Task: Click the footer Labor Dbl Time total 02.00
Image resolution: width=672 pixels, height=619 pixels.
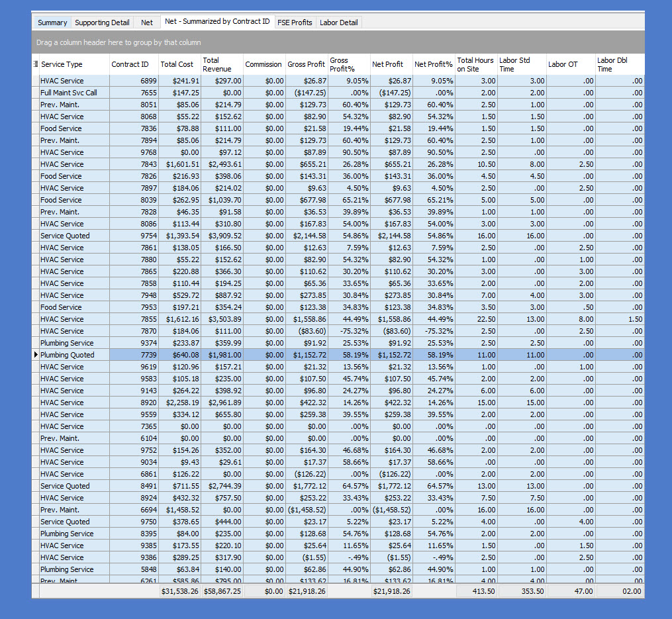Action: [x=620, y=591]
